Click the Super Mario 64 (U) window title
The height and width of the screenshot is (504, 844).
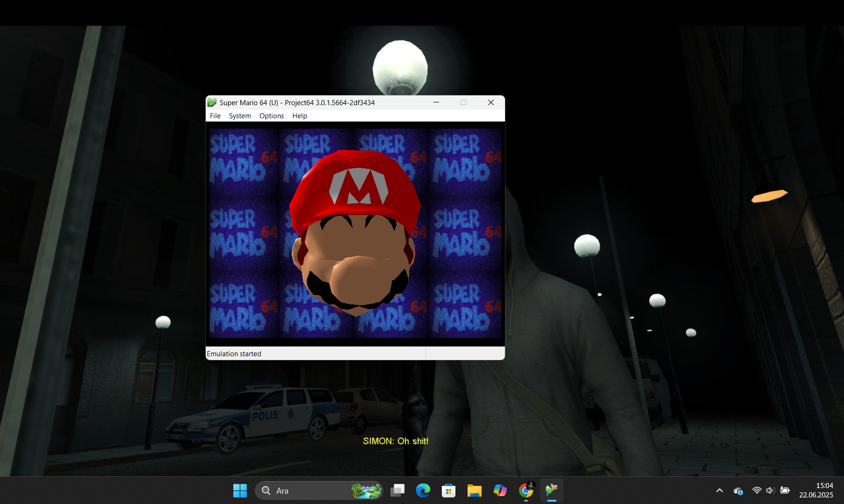297,103
